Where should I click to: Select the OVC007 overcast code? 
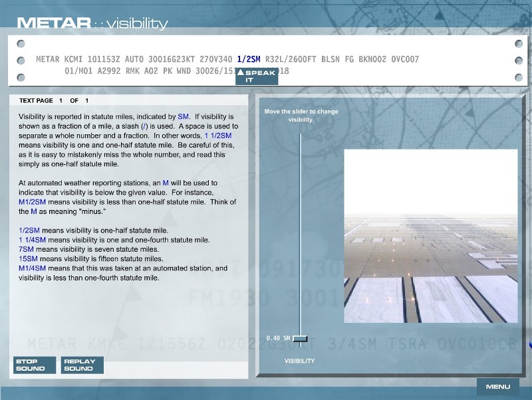coord(405,60)
